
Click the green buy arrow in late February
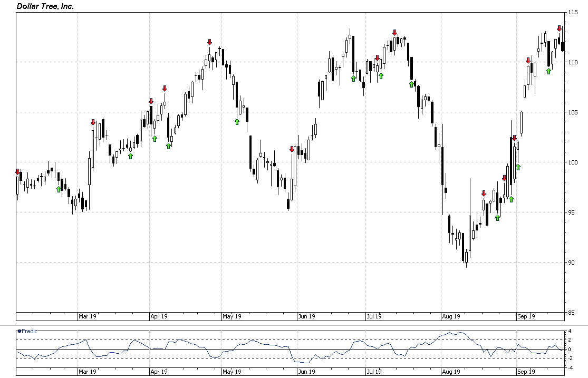tap(59, 189)
